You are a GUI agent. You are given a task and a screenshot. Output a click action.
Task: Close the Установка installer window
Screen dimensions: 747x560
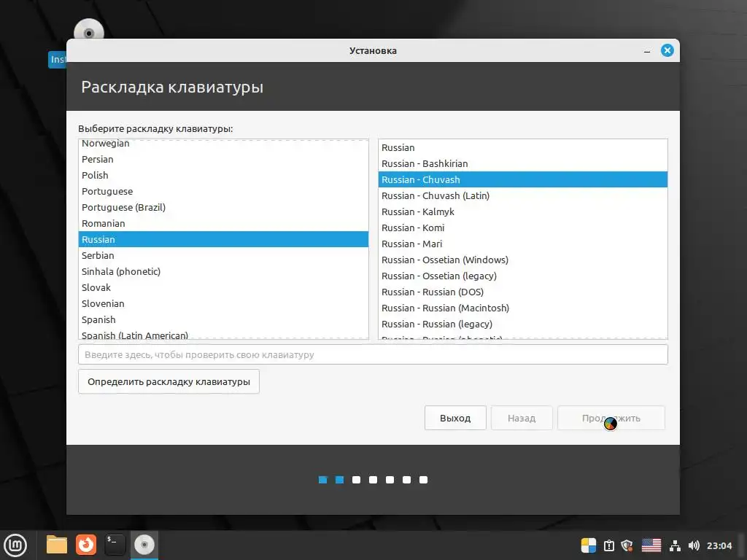pyautogui.click(x=667, y=50)
